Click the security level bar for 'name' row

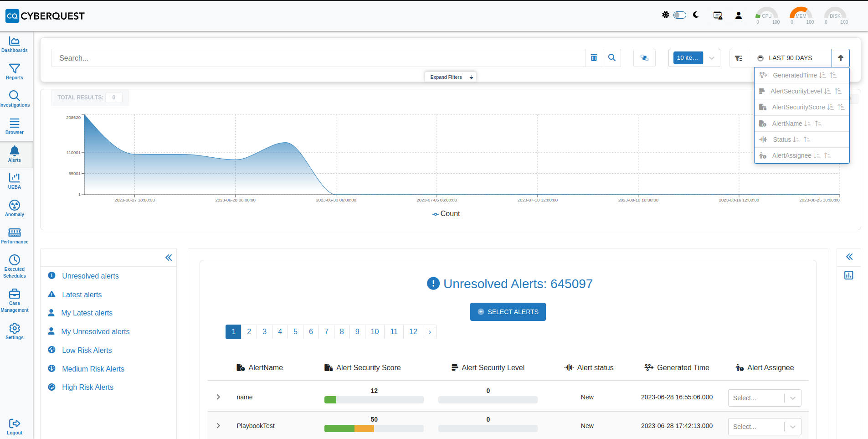(x=488, y=400)
